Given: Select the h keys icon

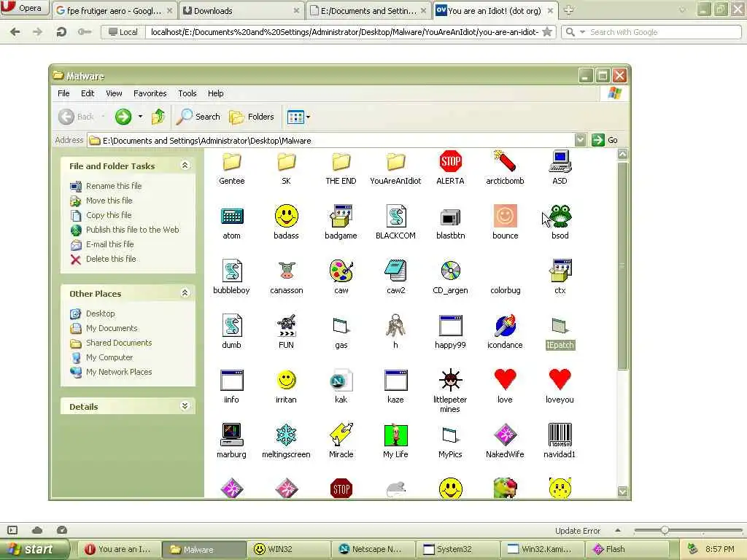Looking at the screenshot, I should coord(396,326).
